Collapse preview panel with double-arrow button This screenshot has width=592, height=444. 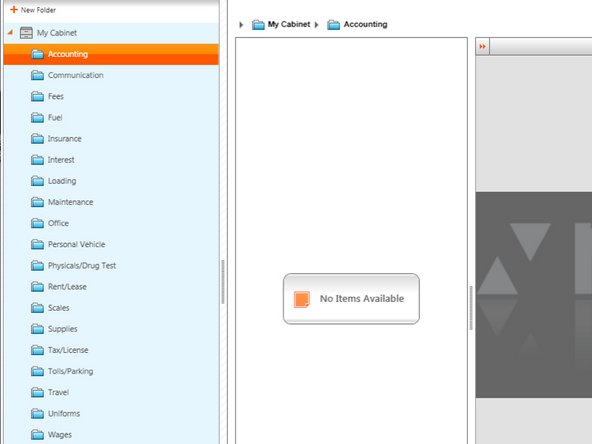482,46
